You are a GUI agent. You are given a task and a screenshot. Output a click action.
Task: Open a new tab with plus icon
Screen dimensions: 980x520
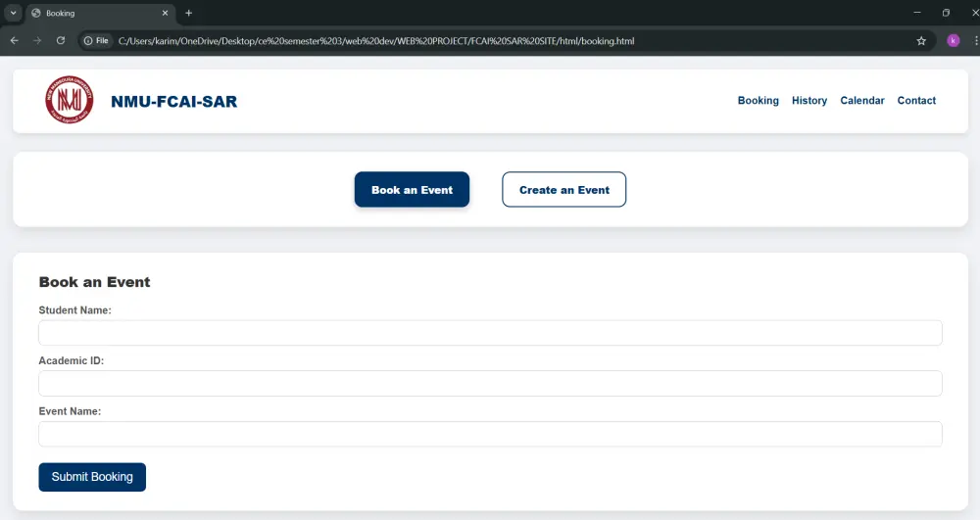tap(189, 13)
